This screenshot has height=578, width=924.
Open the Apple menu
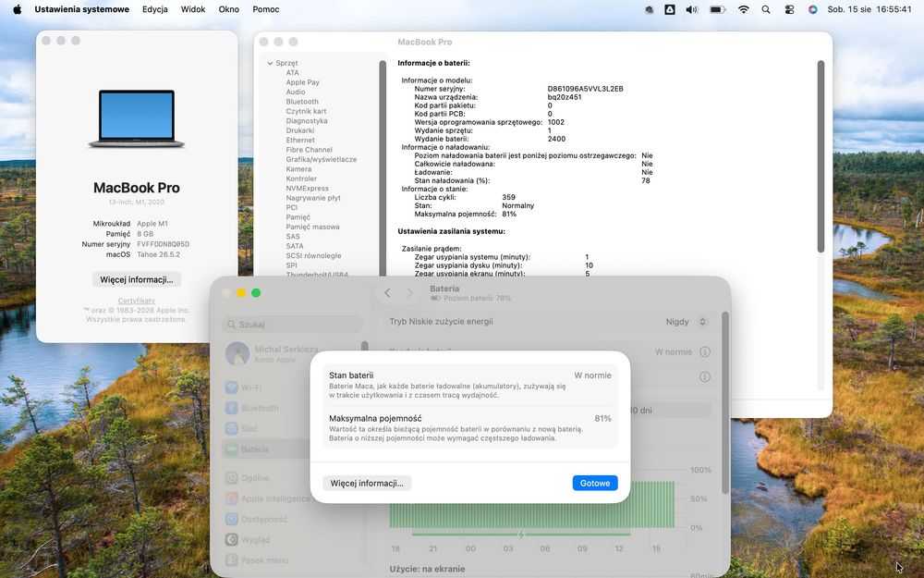point(17,9)
